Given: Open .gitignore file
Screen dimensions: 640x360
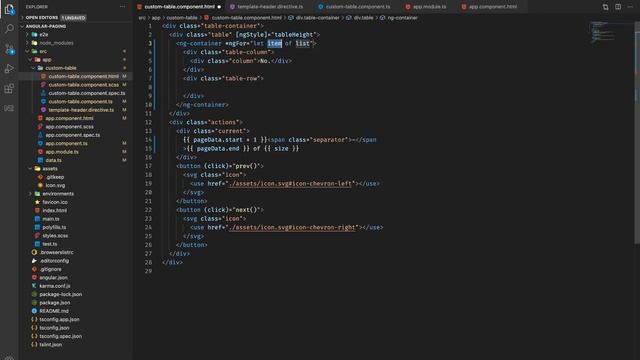Looking at the screenshot, I should pos(50,269).
